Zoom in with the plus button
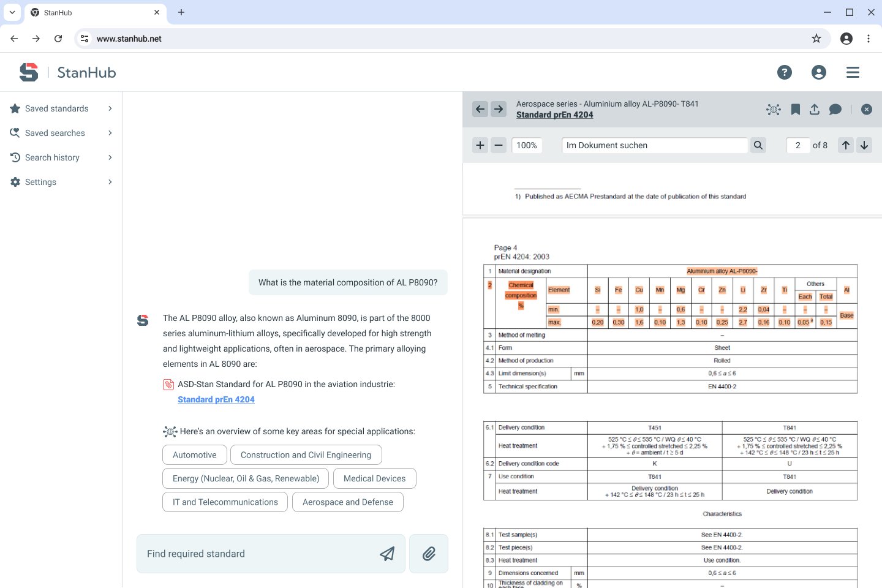This screenshot has height=588, width=882. (x=480, y=145)
